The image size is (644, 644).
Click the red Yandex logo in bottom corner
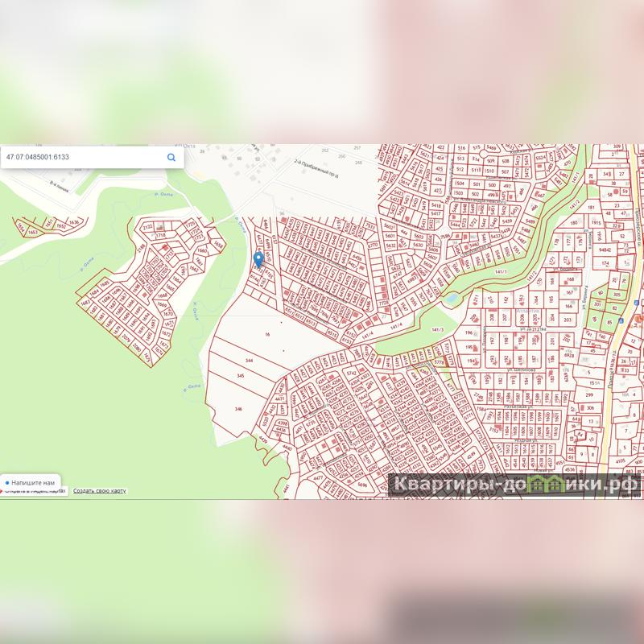tap(2, 491)
